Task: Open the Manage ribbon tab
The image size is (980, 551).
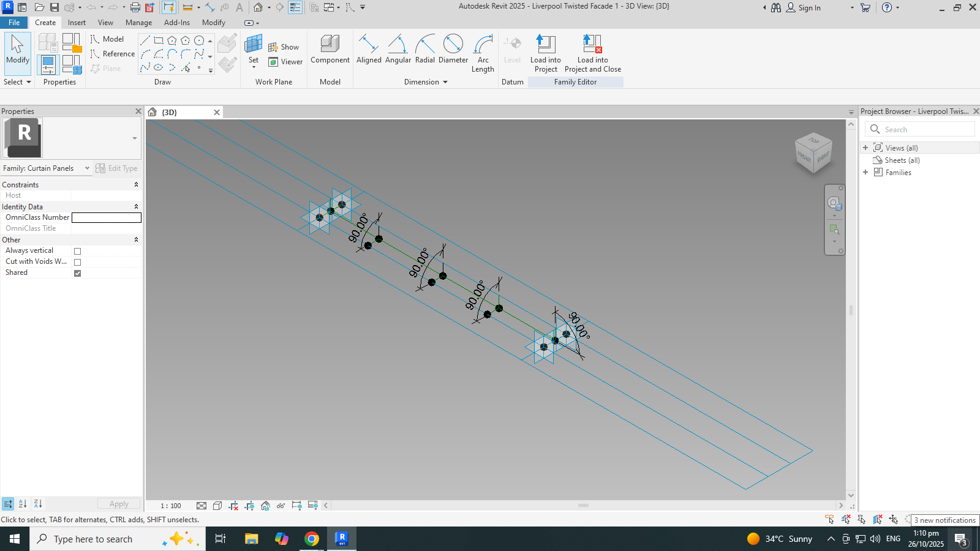Action: point(138,23)
